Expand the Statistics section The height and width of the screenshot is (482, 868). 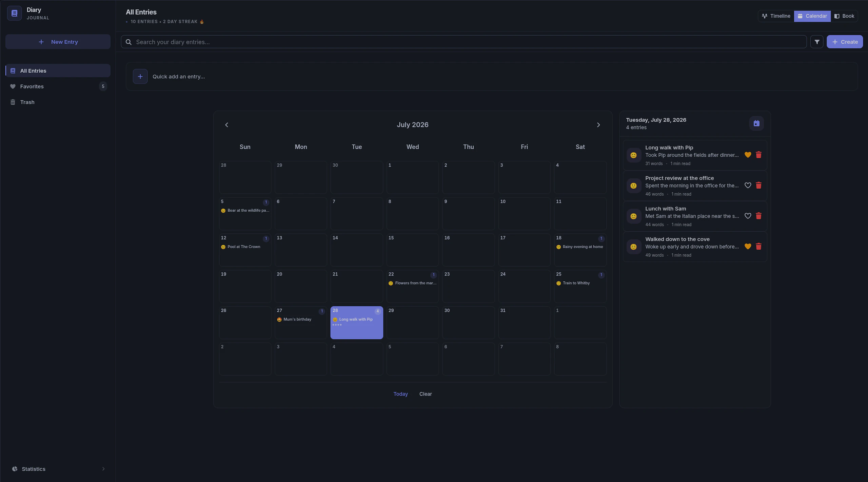(58, 469)
